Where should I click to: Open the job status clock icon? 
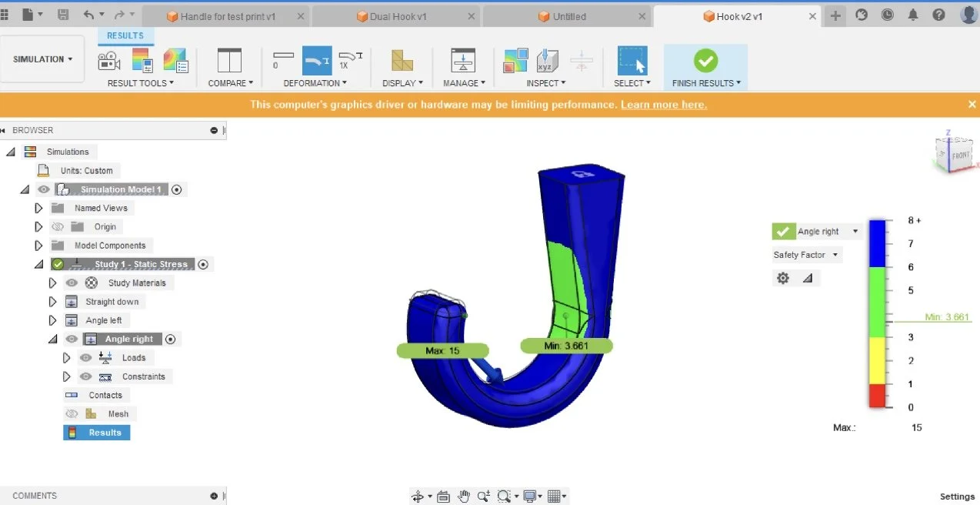coord(887,15)
